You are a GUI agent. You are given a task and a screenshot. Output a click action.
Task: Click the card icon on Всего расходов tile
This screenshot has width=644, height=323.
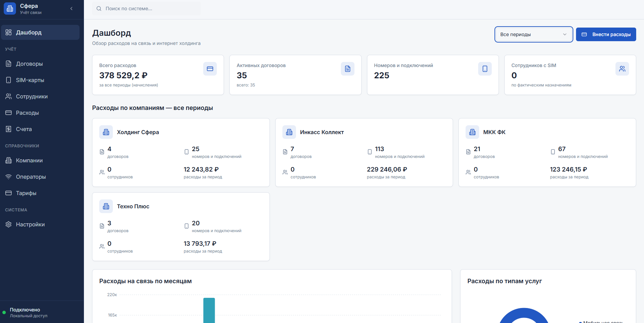(210, 69)
